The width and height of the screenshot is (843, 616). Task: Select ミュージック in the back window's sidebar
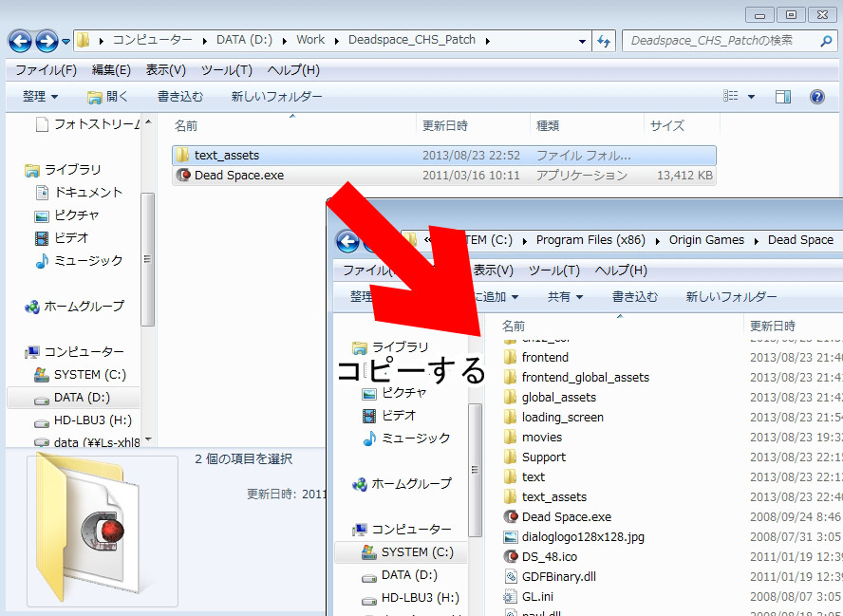click(79, 261)
